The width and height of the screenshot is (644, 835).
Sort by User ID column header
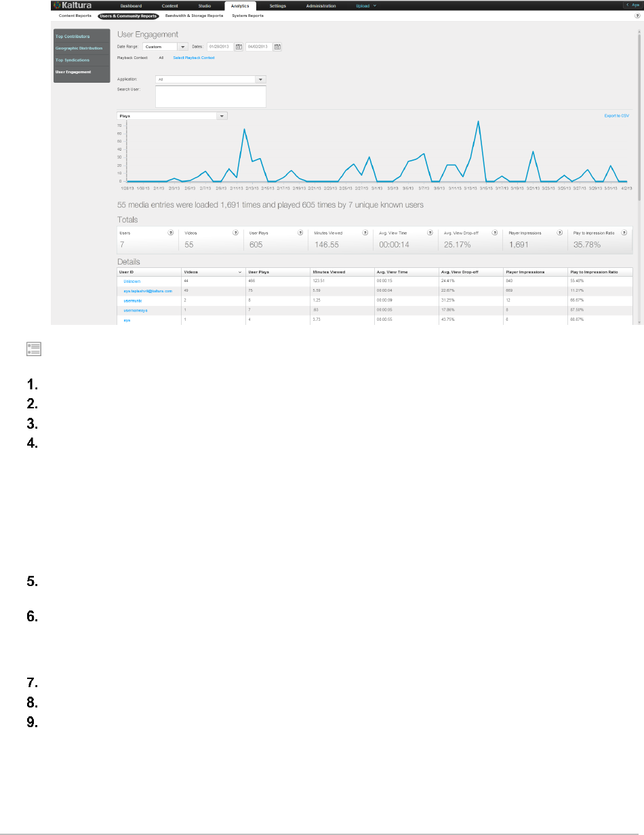coord(149,271)
